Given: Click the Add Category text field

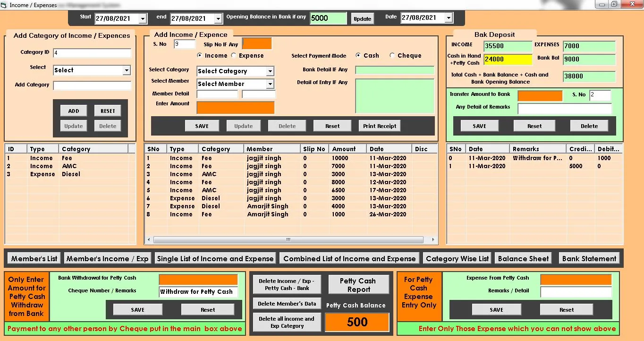Looking at the screenshot, I should coord(92,85).
